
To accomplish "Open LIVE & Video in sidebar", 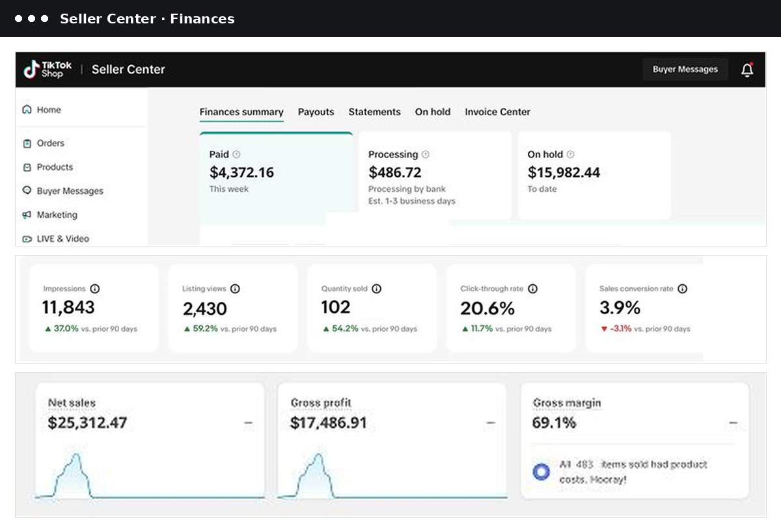I will pos(62,239).
